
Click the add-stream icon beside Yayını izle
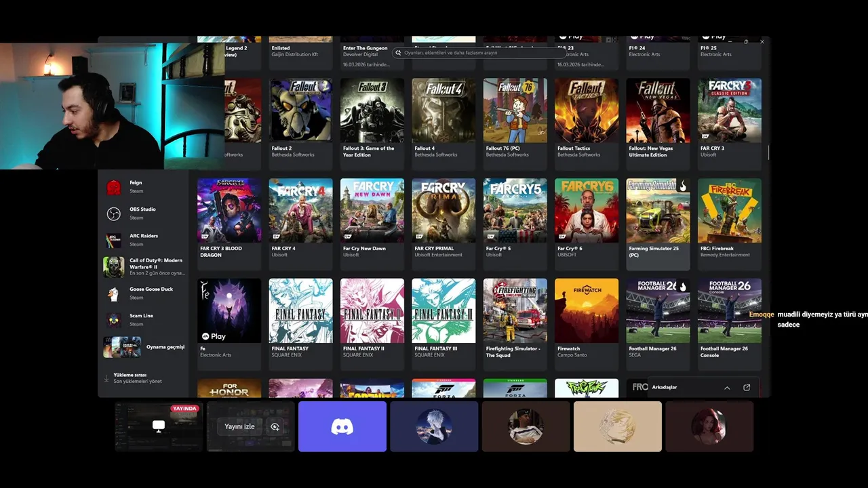275,426
